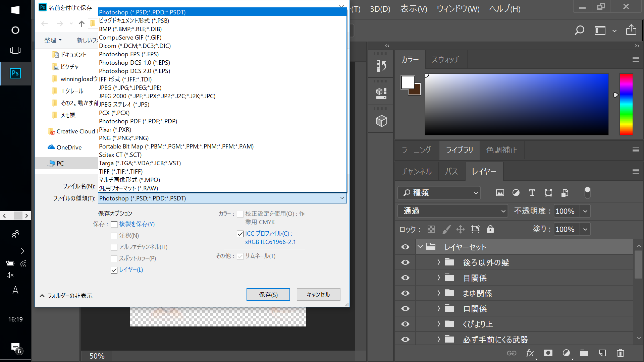The width and height of the screenshot is (644, 362).
Task: Switch to the チャンネル tab
Action: [417, 172]
